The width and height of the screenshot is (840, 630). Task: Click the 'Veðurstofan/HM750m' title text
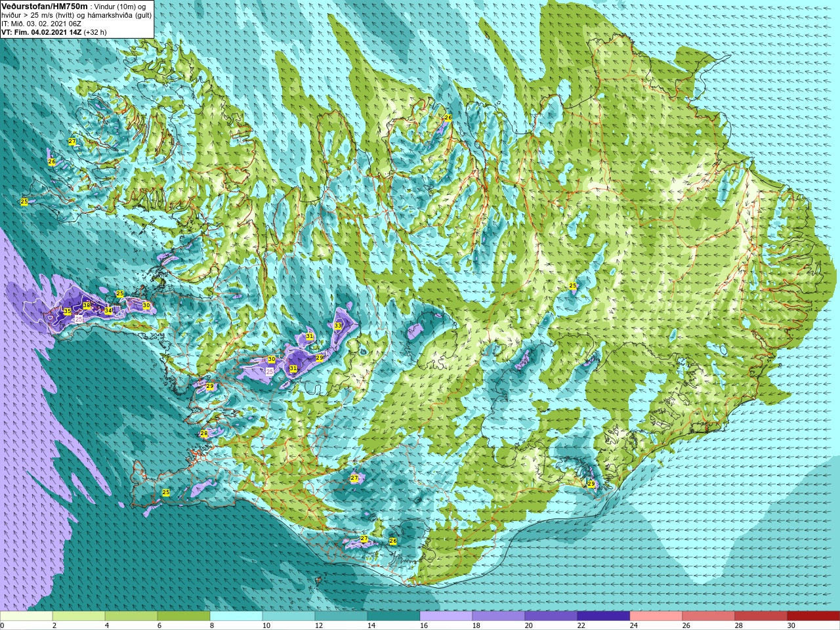(45, 6)
